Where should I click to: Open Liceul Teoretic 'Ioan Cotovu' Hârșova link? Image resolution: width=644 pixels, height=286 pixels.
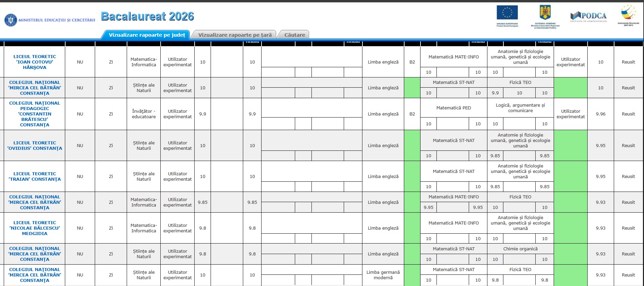point(35,62)
